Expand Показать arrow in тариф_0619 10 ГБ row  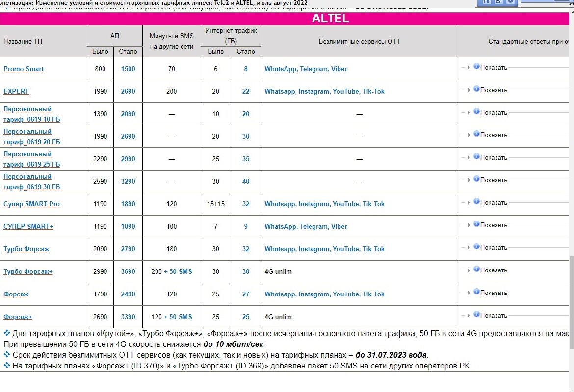tap(469, 113)
